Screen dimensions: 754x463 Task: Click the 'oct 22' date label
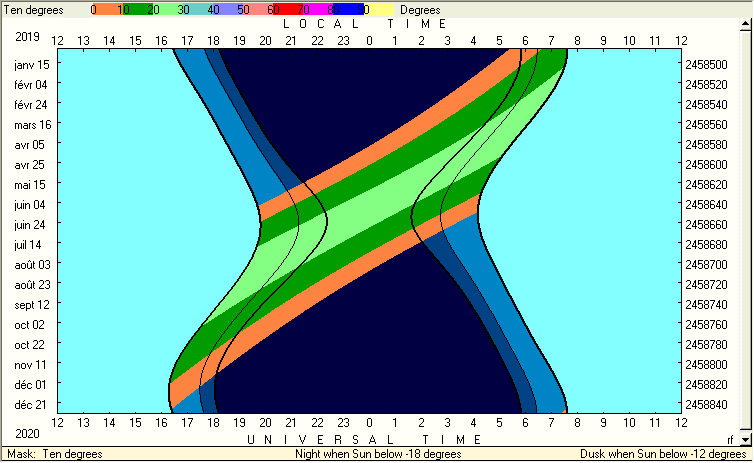coord(29,345)
